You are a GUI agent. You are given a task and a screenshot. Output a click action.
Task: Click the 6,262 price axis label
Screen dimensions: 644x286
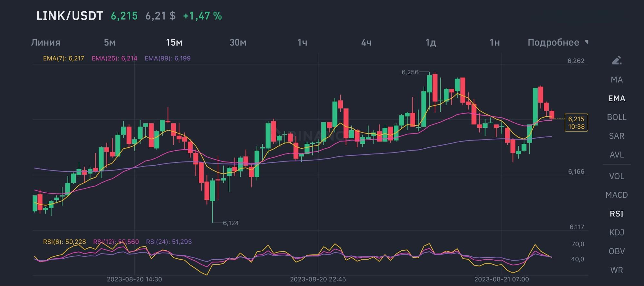point(576,61)
